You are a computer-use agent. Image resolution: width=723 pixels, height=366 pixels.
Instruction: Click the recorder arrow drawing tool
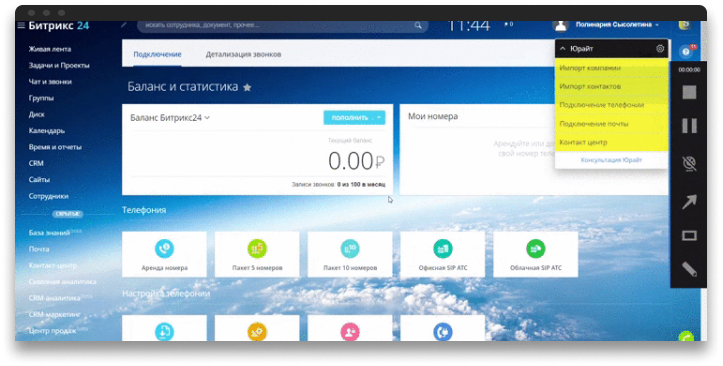click(x=689, y=201)
